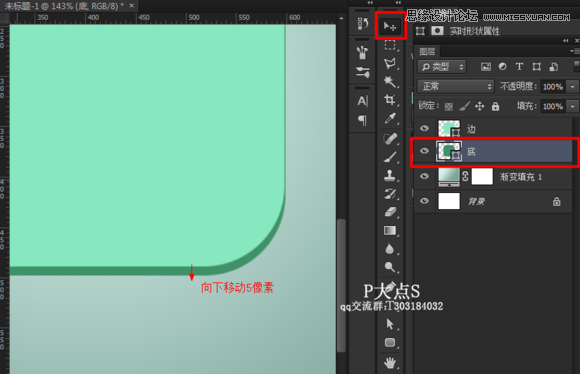
Task: Hide the 边 layer
Action: (424, 128)
